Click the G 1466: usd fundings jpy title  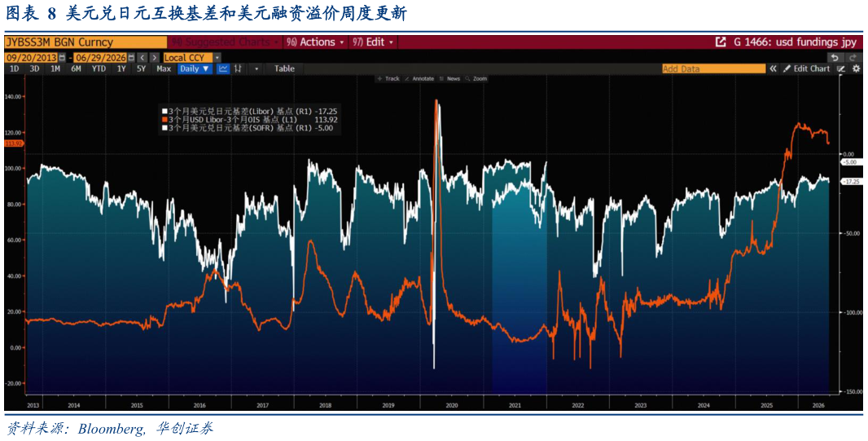pos(795,42)
